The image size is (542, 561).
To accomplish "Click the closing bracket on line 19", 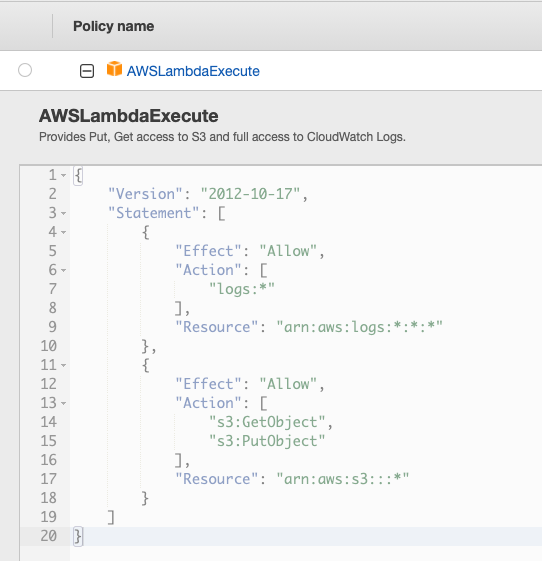I will click(112, 517).
